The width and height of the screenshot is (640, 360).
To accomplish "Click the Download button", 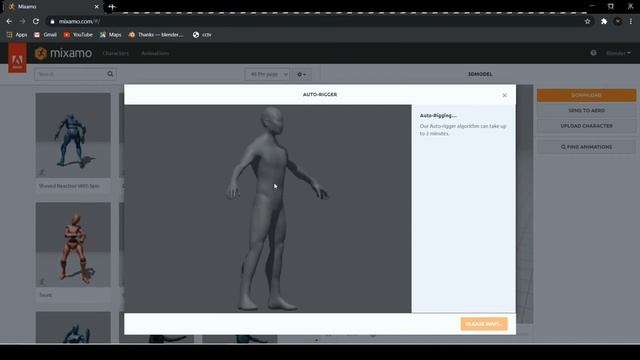I will coord(586,95).
